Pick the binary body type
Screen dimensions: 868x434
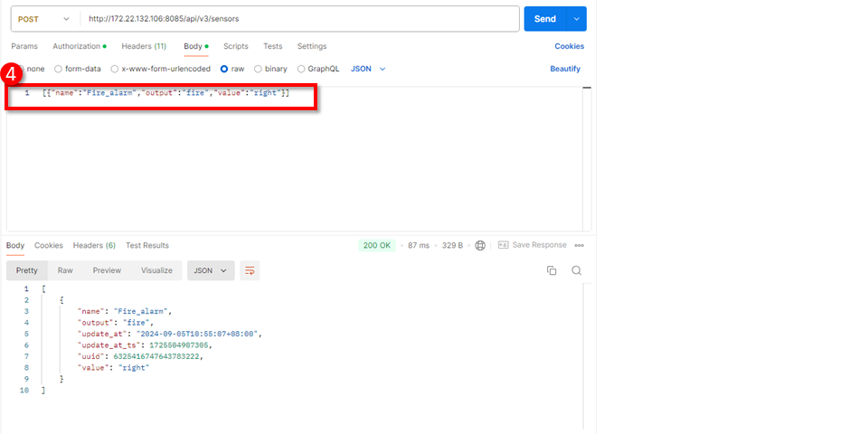(259, 69)
